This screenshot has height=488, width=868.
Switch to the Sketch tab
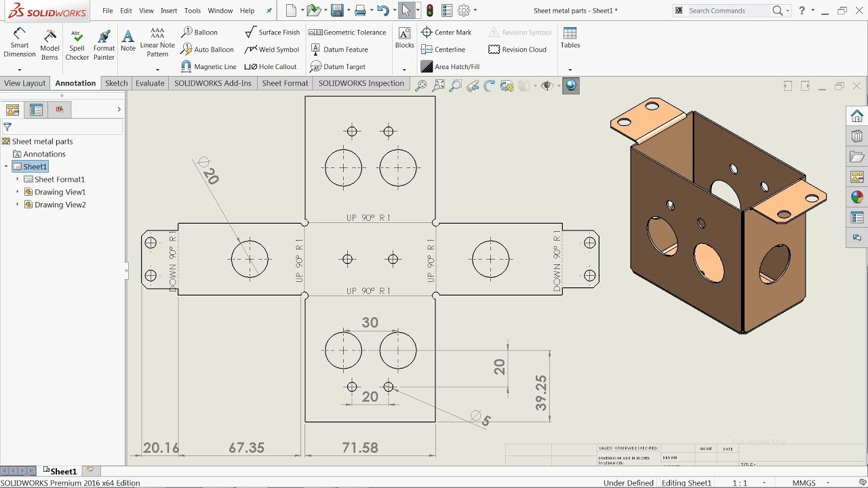coord(116,83)
